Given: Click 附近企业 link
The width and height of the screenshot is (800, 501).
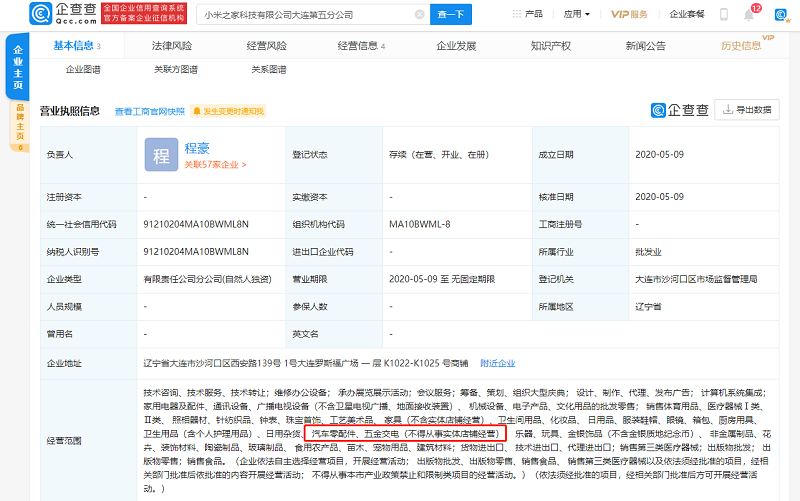Looking at the screenshot, I should tap(497, 363).
